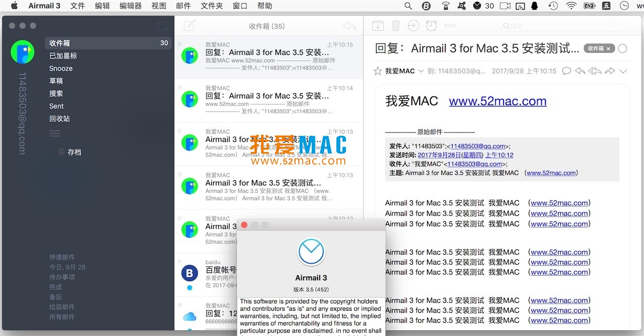Screen dimensions: 644x336
Task: Click the snooze alarm clock icon
Action: [431, 26]
